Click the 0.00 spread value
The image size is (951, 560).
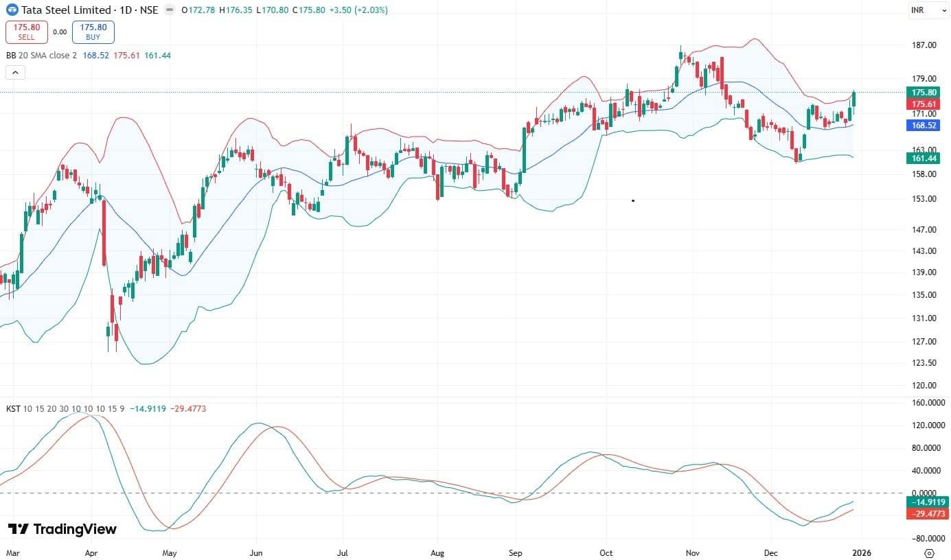(60, 32)
